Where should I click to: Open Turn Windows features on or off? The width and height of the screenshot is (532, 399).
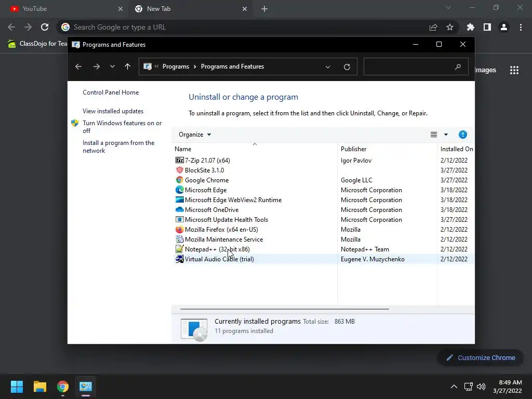(122, 127)
